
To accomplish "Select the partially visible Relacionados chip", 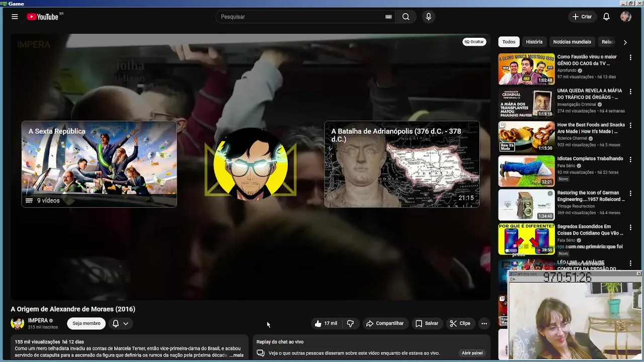I will tap(608, 42).
